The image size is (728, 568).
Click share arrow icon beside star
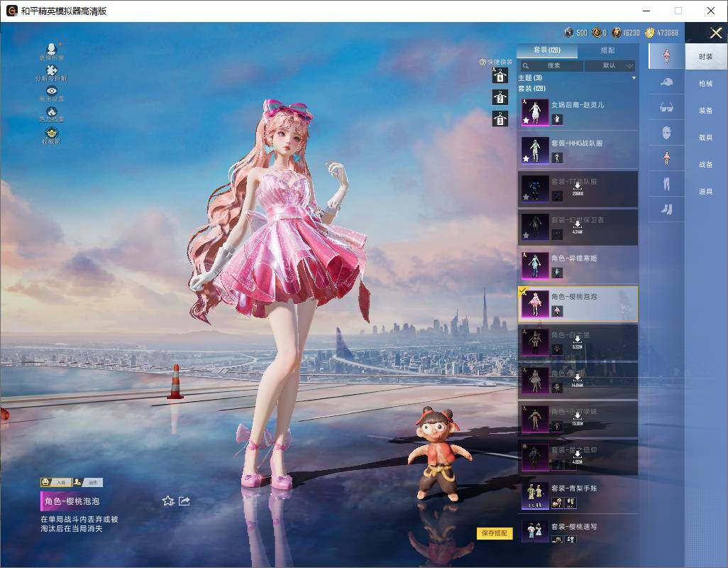[184, 501]
